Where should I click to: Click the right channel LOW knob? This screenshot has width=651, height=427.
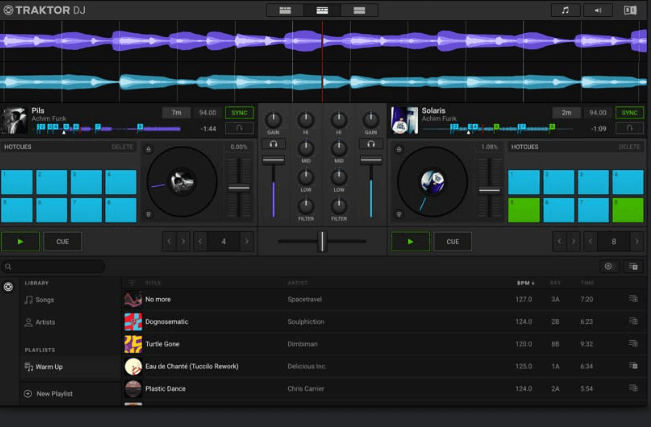tap(339, 177)
